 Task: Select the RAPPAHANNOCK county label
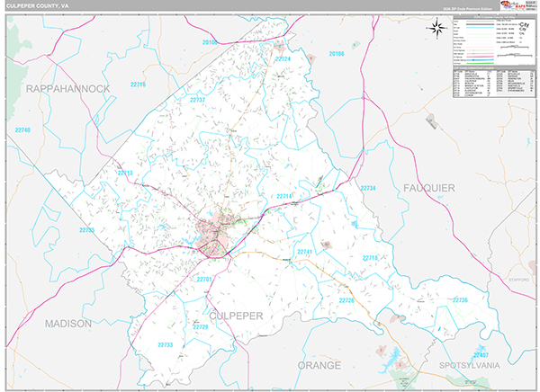(67, 89)
